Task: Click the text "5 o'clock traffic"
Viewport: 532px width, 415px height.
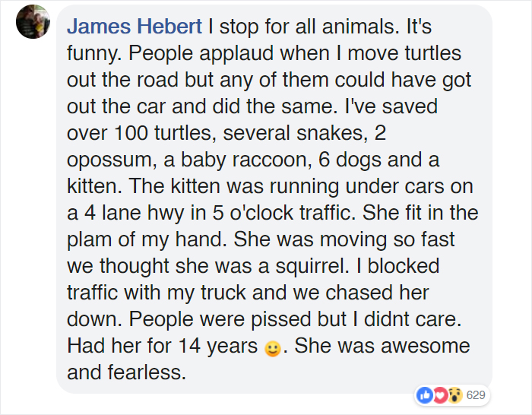Action: [283, 212]
